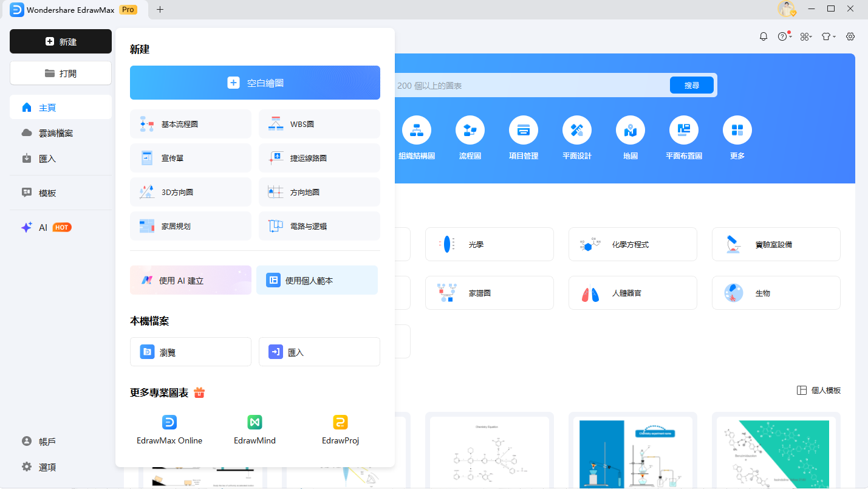The width and height of the screenshot is (868, 489).
Task: Click 使用個人範本
Action: pyautogui.click(x=317, y=280)
